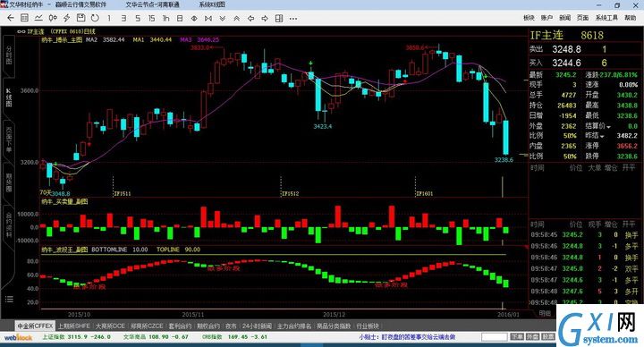Open the 系统工具 menu

[x=606, y=18]
